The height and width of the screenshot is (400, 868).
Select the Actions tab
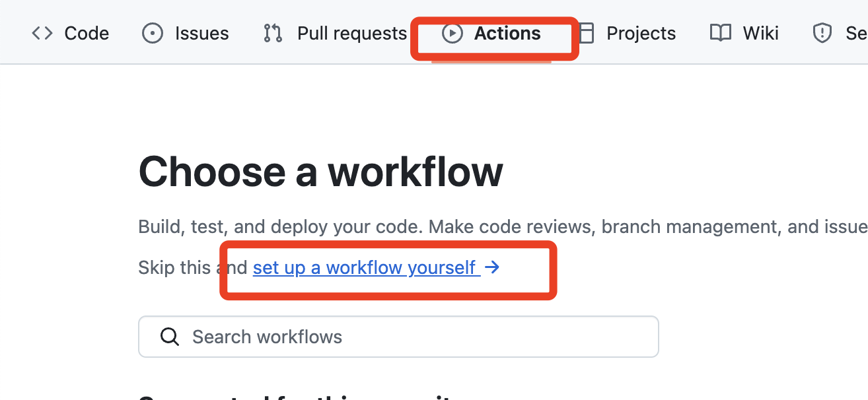click(507, 33)
